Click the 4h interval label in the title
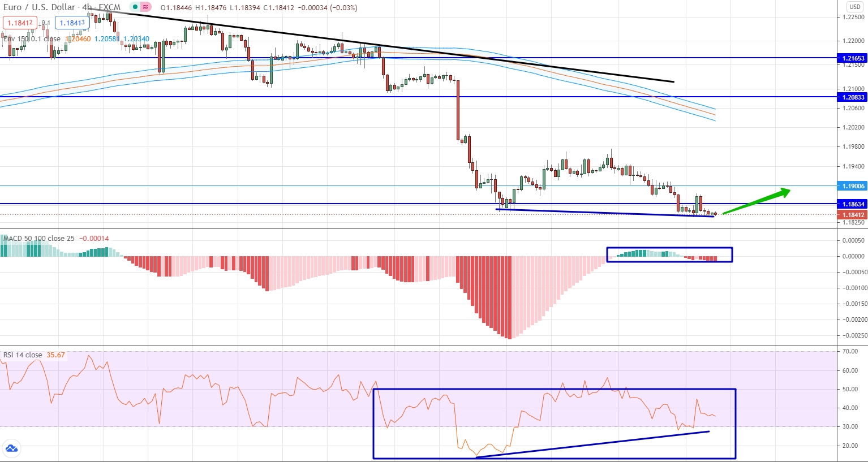This screenshot has height=462, width=868. (x=87, y=7)
